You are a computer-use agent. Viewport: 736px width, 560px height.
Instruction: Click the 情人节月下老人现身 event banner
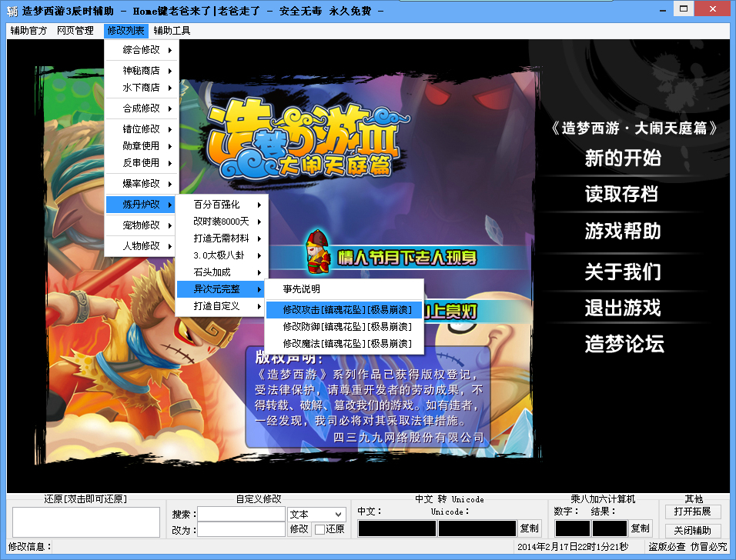pos(406,258)
